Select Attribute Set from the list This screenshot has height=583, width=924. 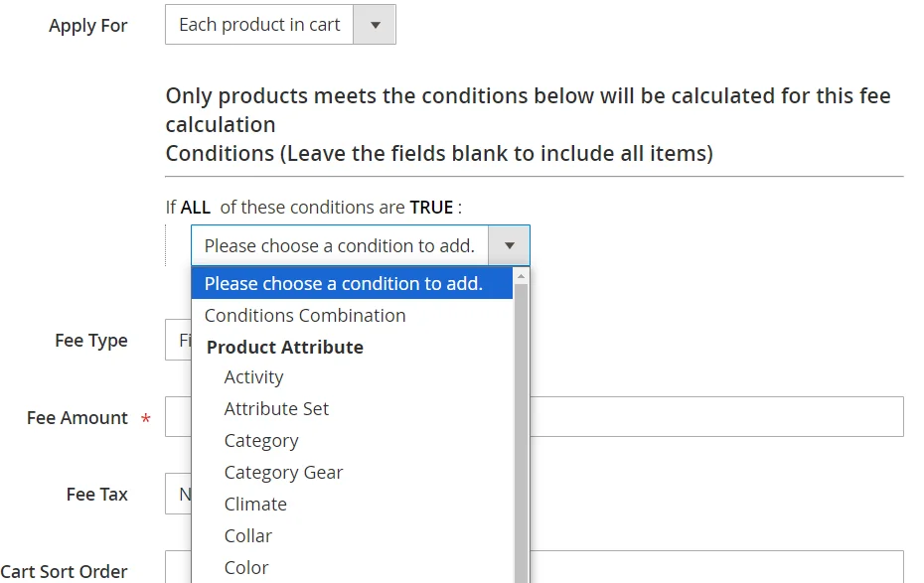point(276,408)
